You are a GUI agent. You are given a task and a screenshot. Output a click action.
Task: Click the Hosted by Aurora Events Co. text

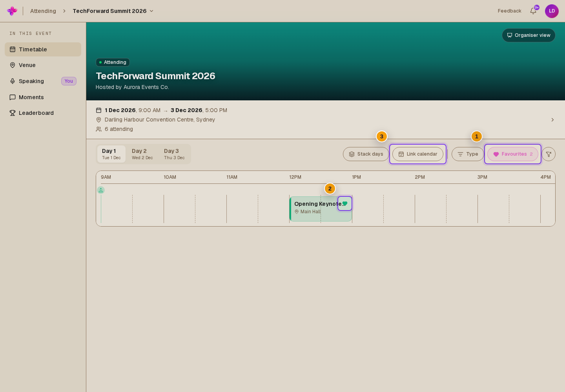click(132, 87)
